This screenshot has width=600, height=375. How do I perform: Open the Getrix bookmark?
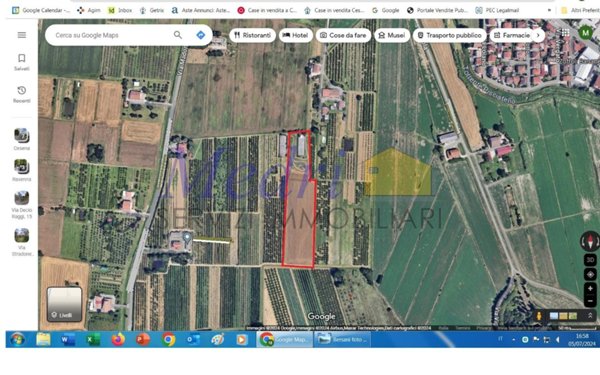pyautogui.click(x=152, y=10)
